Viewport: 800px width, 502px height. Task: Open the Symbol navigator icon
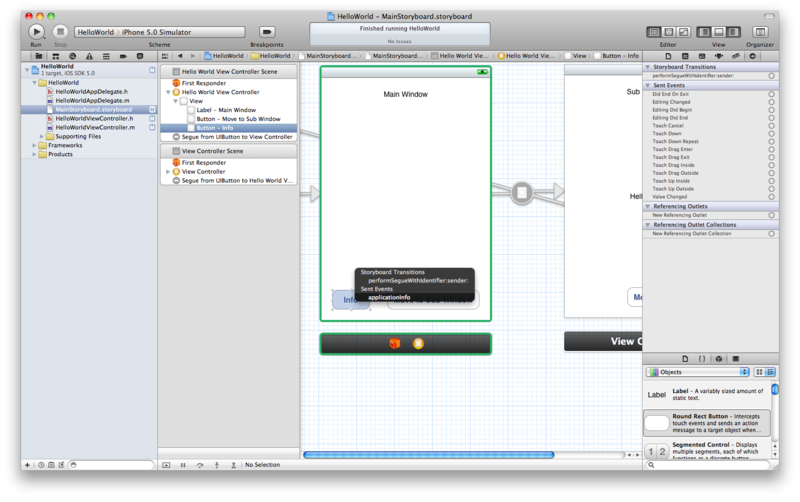click(x=56, y=56)
